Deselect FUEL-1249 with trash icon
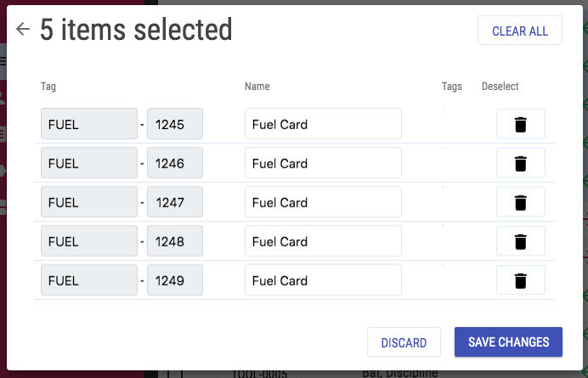The height and width of the screenshot is (378, 588). [x=521, y=280]
